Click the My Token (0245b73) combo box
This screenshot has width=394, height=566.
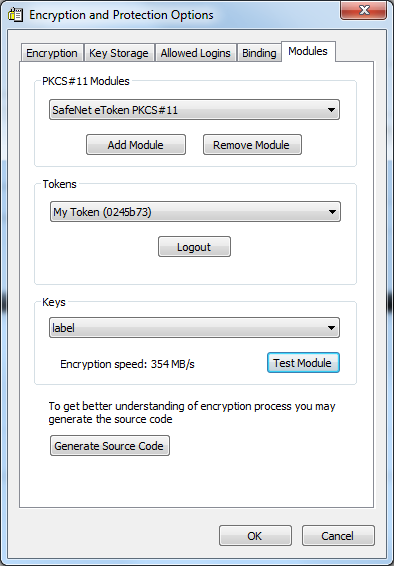pyautogui.click(x=195, y=212)
